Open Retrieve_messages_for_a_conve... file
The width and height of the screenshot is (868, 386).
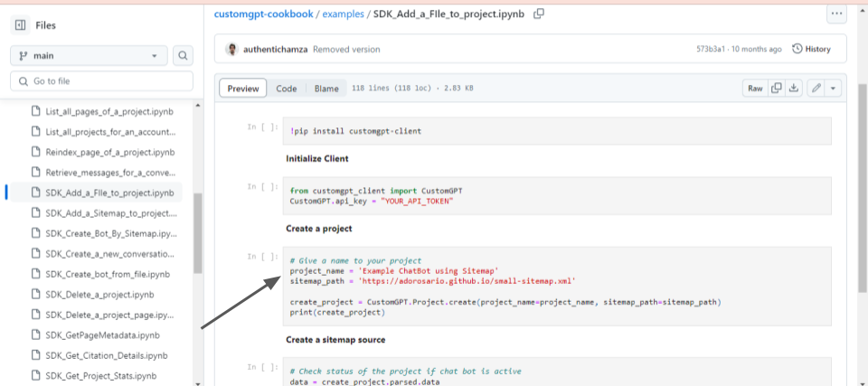click(110, 173)
